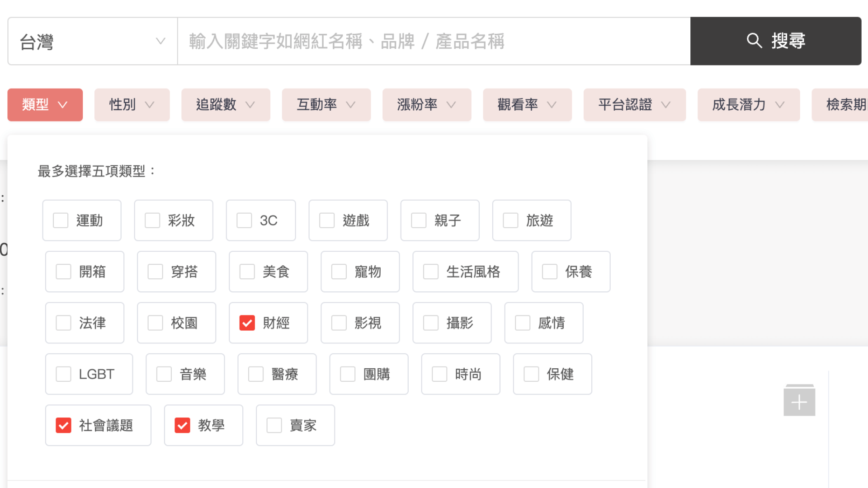Open the 平台認證 platform verification filter
The width and height of the screenshot is (868, 488).
pyautogui.click(x=634, y=104)
